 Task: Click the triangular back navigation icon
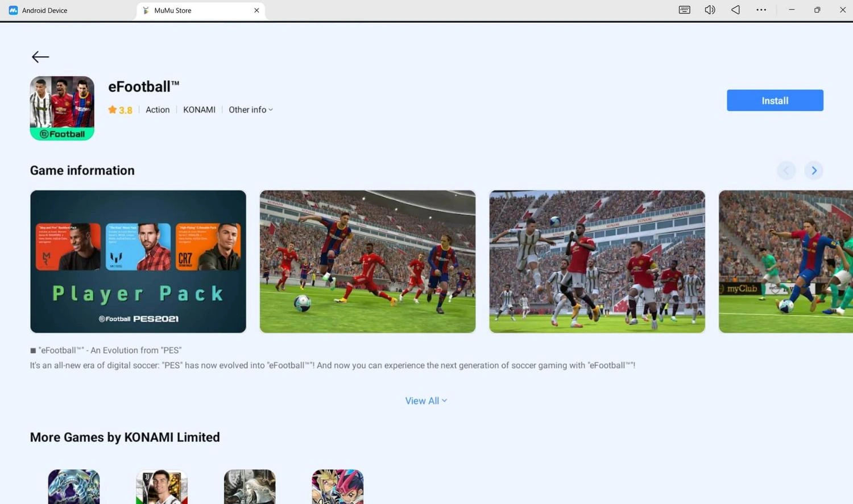(735, 10)
